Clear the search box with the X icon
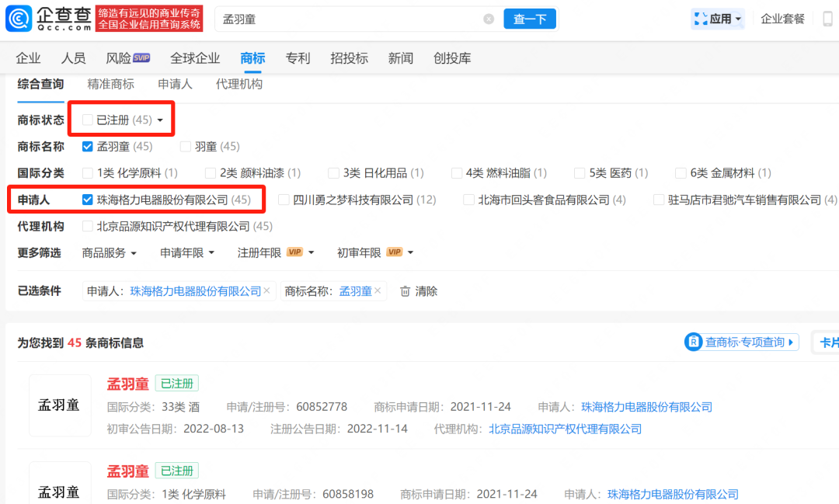This screenshot has height=504, width=839. (489, 19)
